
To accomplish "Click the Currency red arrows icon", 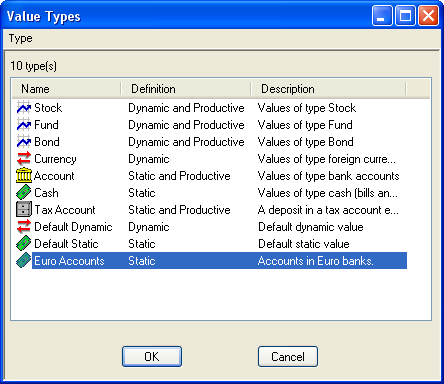I will pyautogui.click(x=24, y=159).
